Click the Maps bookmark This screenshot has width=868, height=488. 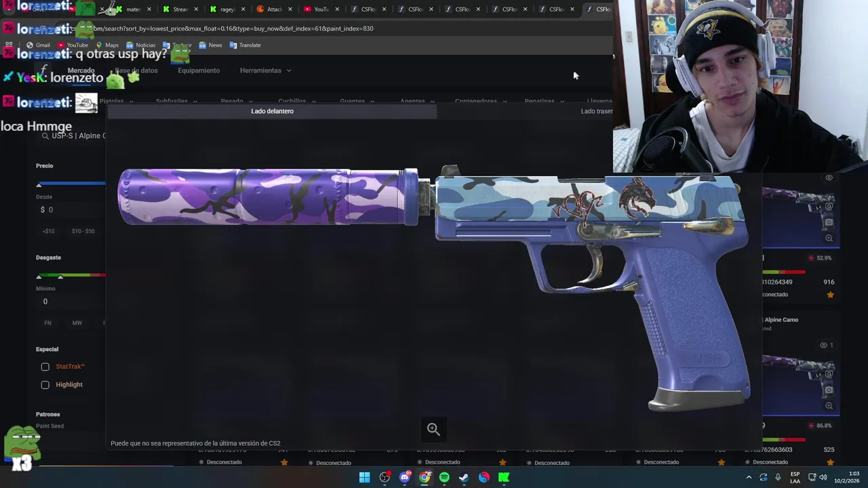(106, 45)
